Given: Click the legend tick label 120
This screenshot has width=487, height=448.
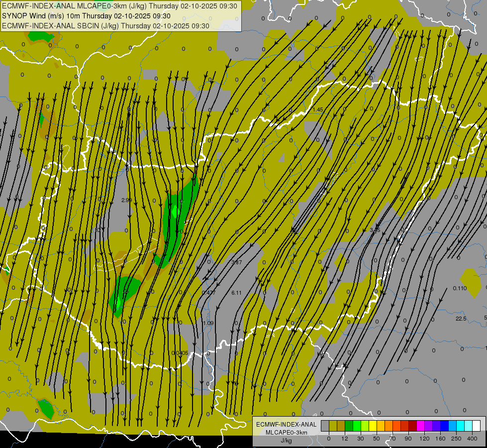Looking at the screenshot, I should point(425,439).
